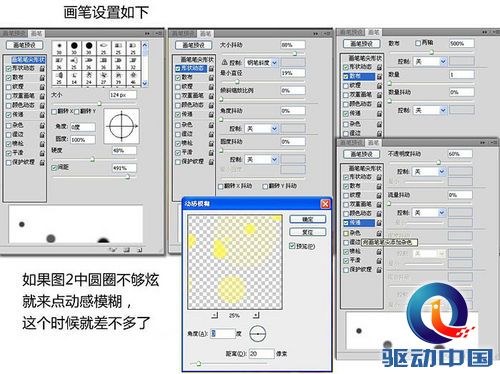Open 控制 dropdown under 流量抖动

429,213
